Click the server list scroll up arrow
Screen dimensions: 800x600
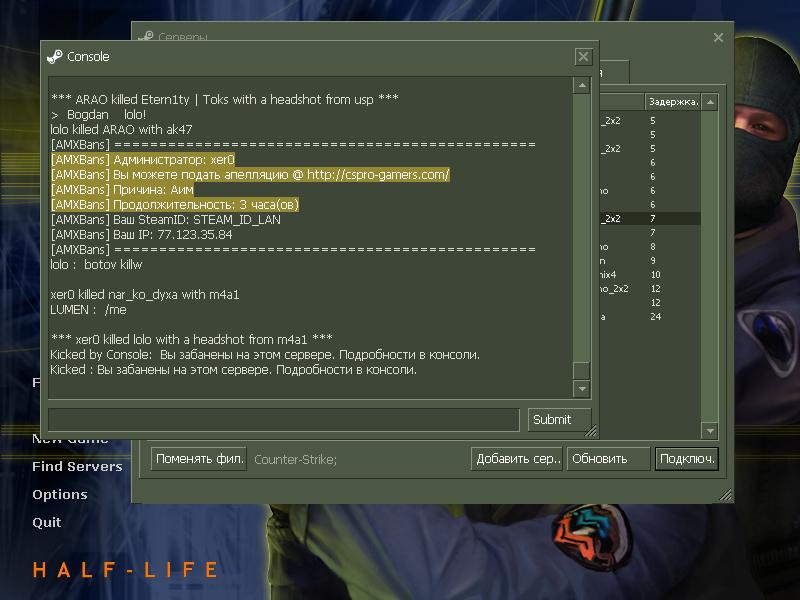(x=710, y=102)
